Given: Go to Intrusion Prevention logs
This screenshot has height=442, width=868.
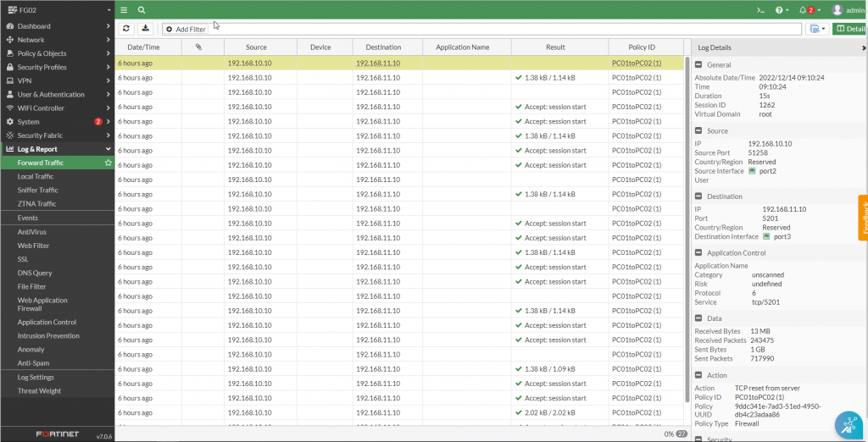Looking at the screenshot, I should [x=48, y=335].
